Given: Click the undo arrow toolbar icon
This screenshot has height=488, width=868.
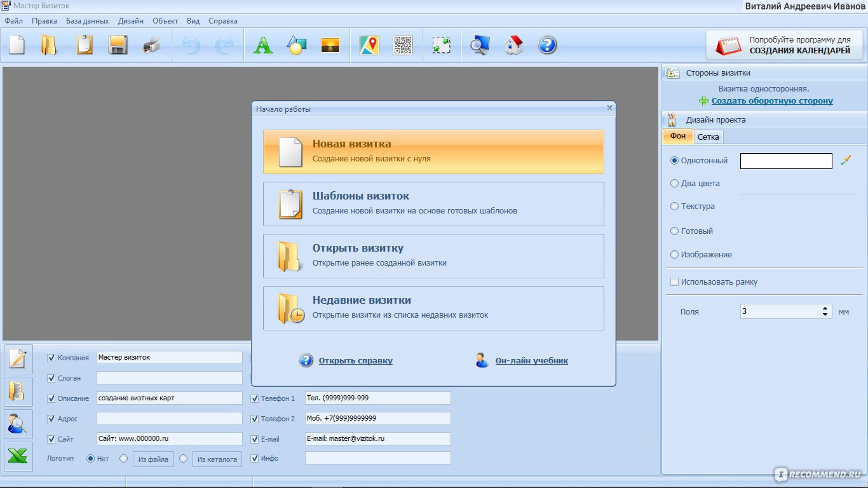Looking at the screenshot, I should [191, 45].
